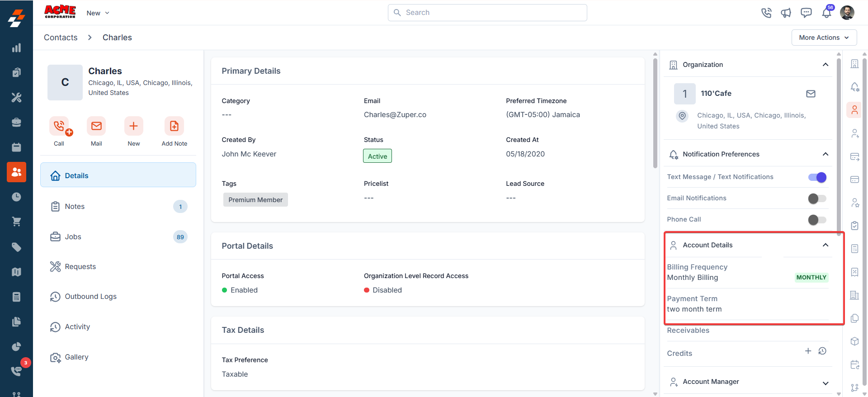This screenshot has width=868, height=397.
Task: Open the briefcase jobs icon in left sidebar
Action: tap(16, 122)
